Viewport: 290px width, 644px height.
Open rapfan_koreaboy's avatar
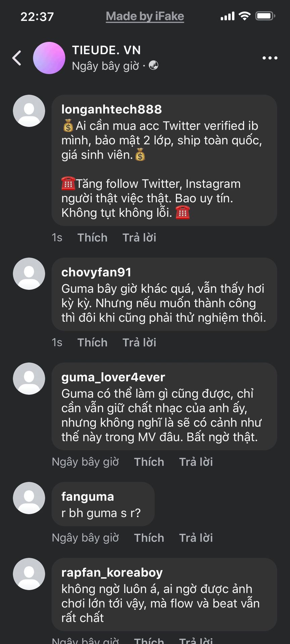tap(29, 574)
